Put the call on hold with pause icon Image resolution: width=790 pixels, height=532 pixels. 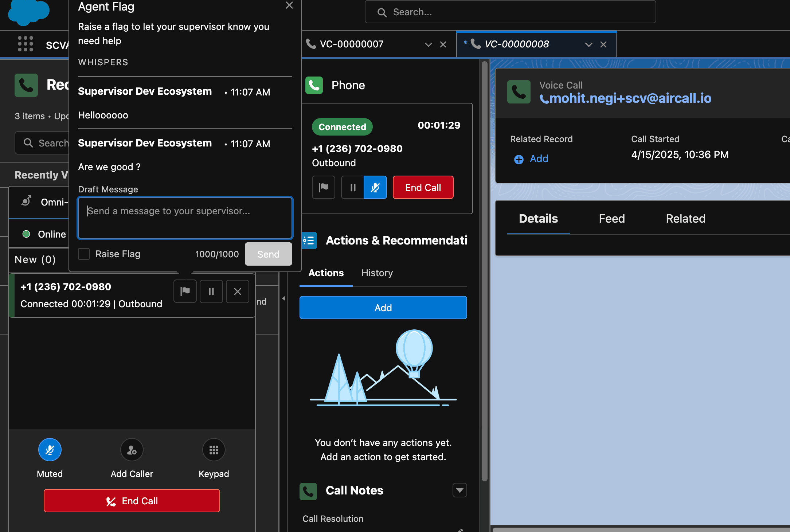click(352, 187)
